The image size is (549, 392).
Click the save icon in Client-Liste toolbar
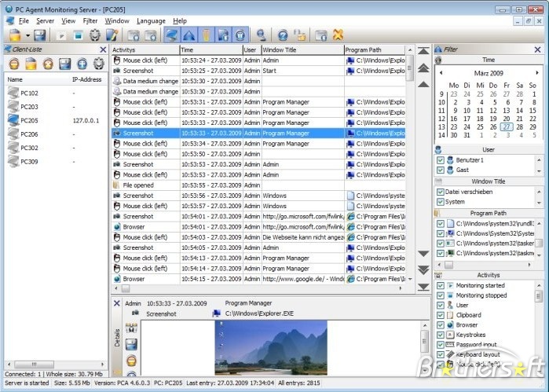point(66,64)
